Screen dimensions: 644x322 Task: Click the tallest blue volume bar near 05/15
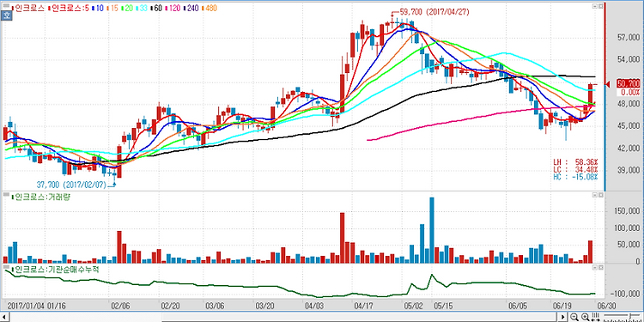pos(432,230)
